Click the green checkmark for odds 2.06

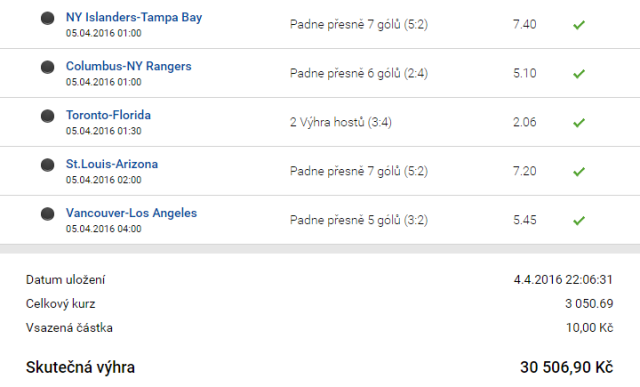point(579,122)
